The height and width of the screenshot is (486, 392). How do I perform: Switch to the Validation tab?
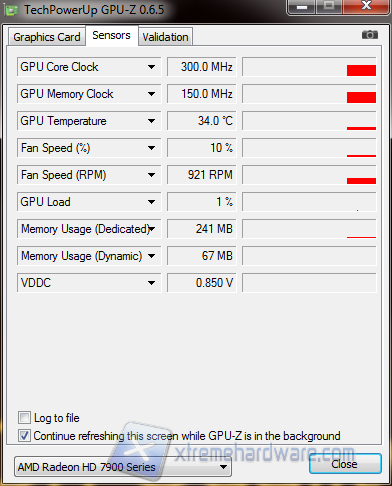(165, 37)
